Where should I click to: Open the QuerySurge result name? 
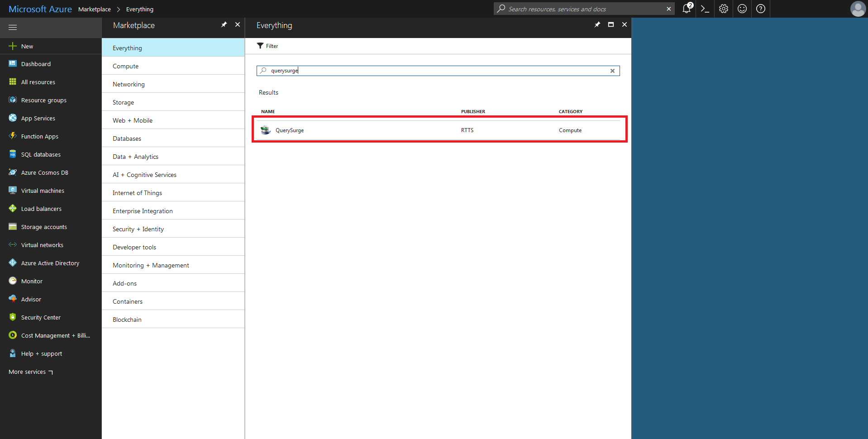[290, 130]
